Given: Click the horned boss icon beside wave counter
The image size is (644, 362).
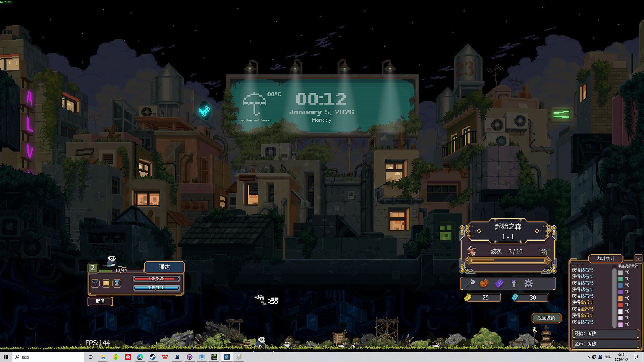Looking at the screenshot, I should tap(544, 251).
